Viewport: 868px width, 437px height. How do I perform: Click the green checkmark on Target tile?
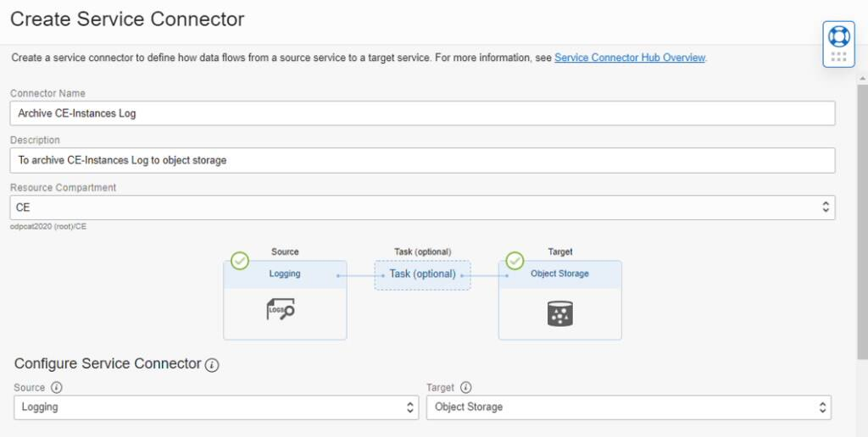[x=515, y=261]
